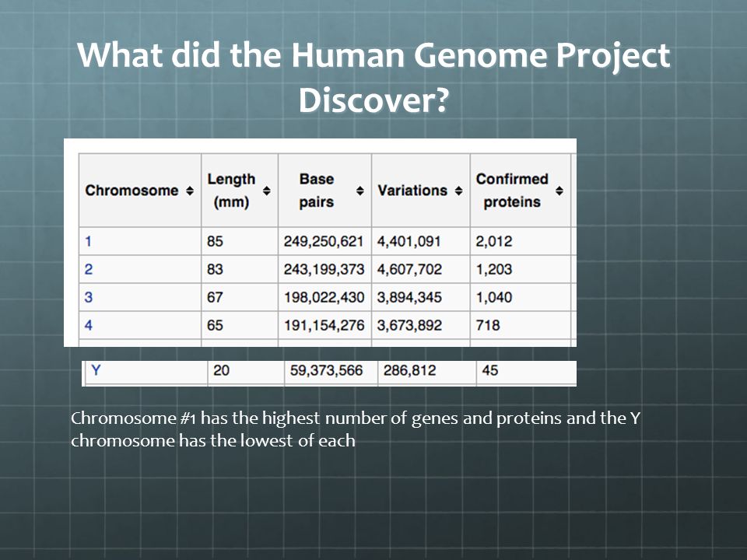Sort table by the Variations column arrows
This screenshot has height=560, width=747.
(458, 191)
